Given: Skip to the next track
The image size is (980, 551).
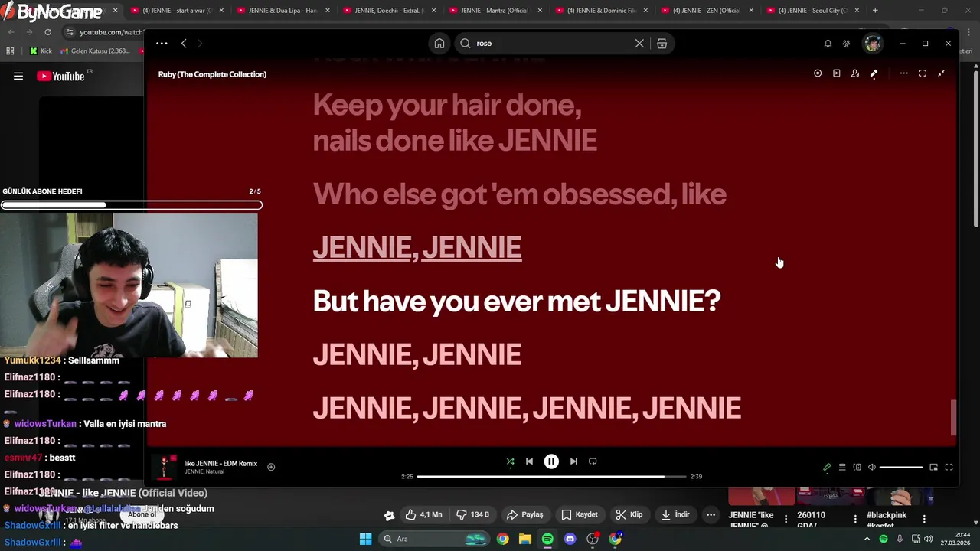Looking at the screenshot, I should point(573,461).
